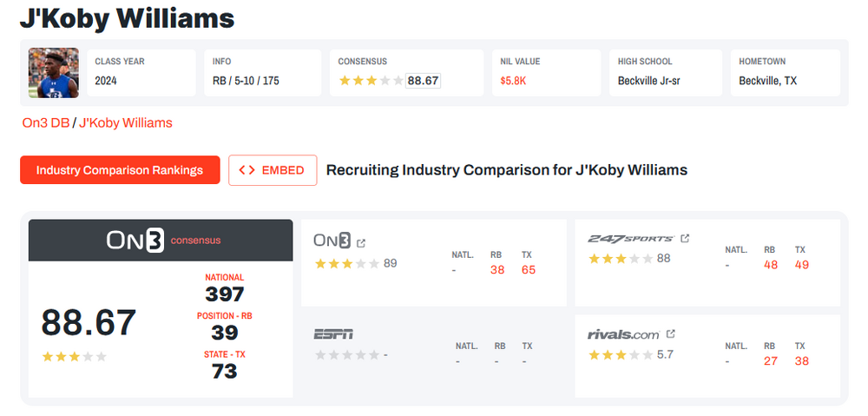Viewport: 868px width, 416px height.
Task: Click the ESPN logo
Action: coord(333,334)
